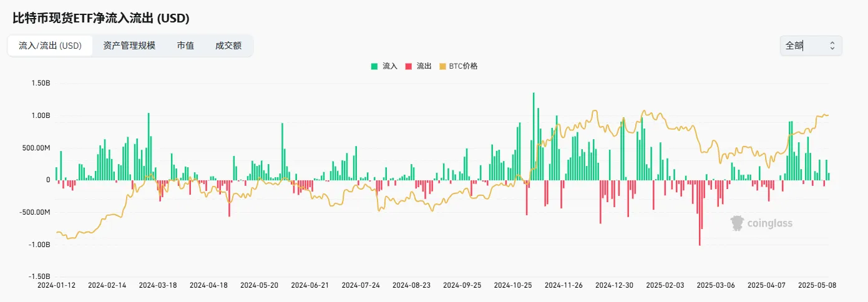
Task: Toggle the BTC价格 line legend label
Action: tap(464, 66)
